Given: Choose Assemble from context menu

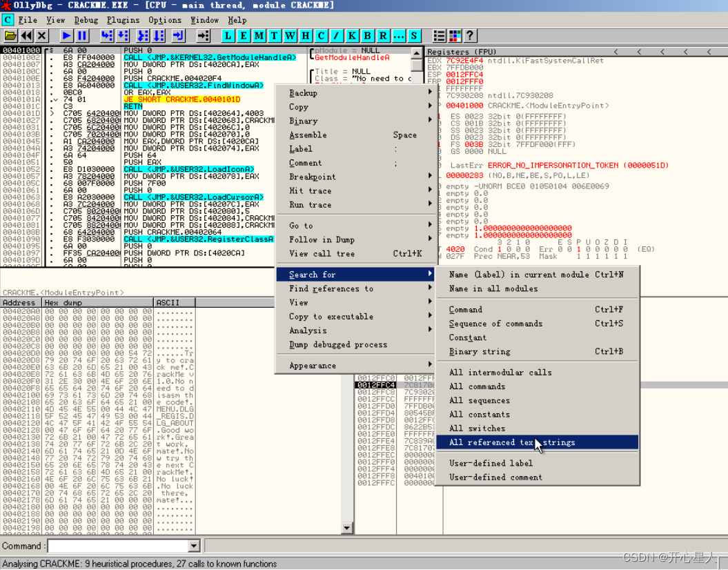Looking at the screenshot, I should [x=355, y=135].
